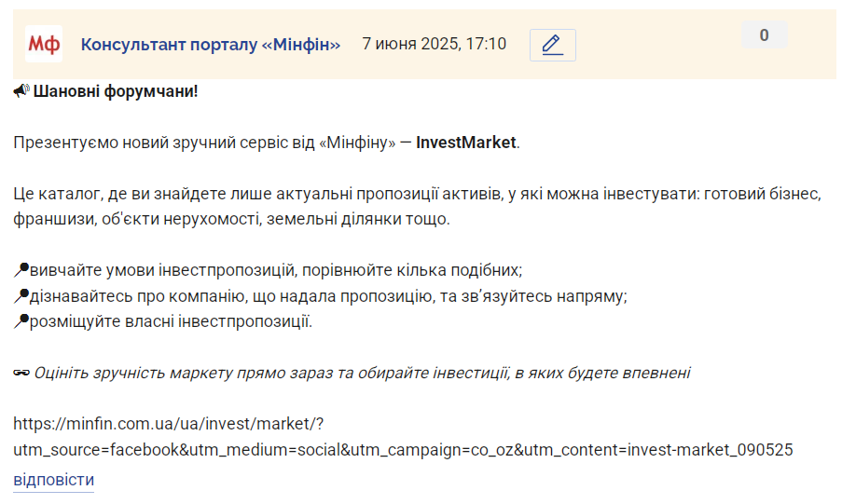This screenshot has height=504, width=842.
Task: Click the Презентуємо новий зручний сервіс sentence
Action: (267, 143)
